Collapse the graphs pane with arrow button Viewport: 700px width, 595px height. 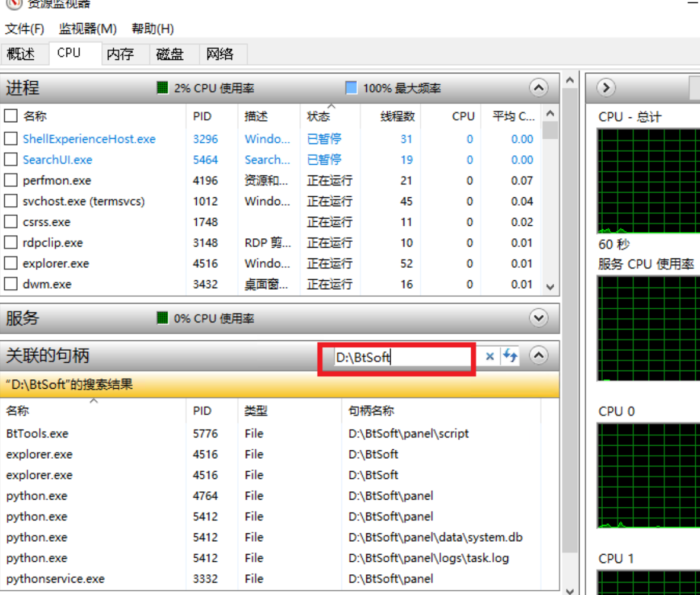click(605, 88)
